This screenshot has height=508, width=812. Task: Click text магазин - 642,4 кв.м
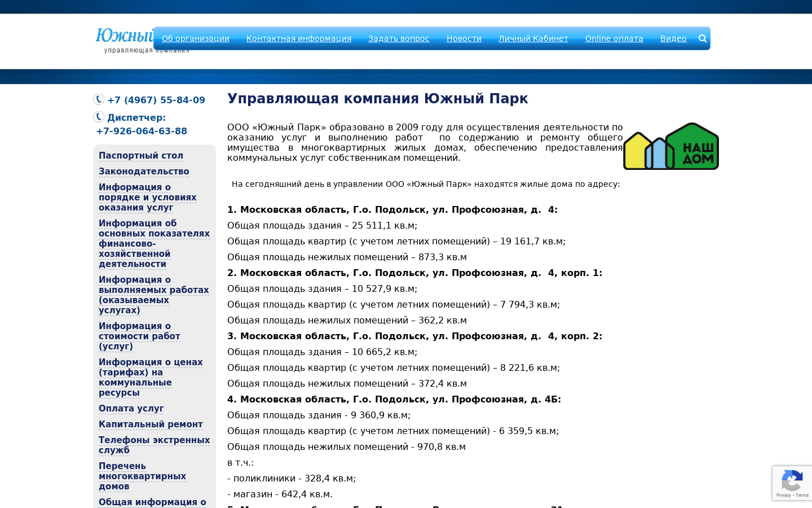(x=280, y=494)
